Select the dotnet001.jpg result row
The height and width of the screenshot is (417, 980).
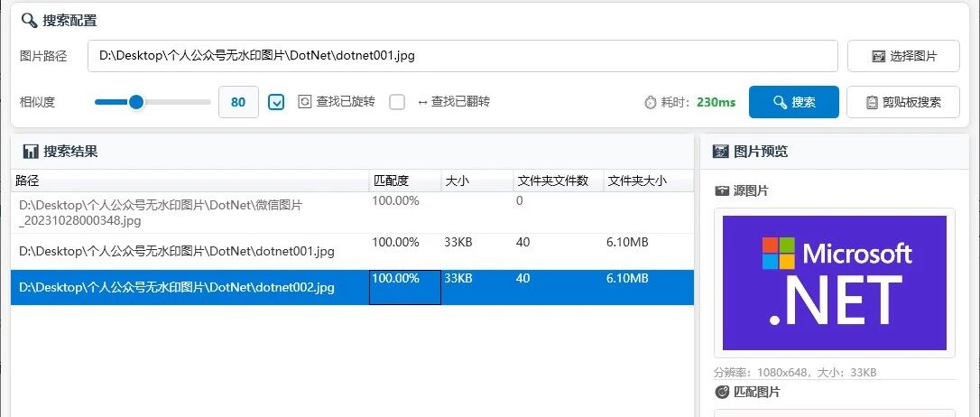(x=353, y=251)
